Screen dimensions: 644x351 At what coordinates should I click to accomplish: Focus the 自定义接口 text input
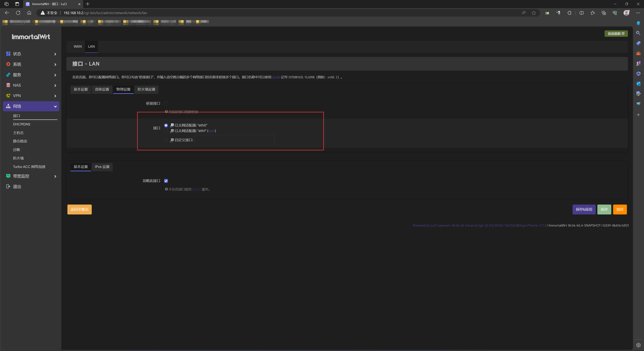[x=234, y=140]
